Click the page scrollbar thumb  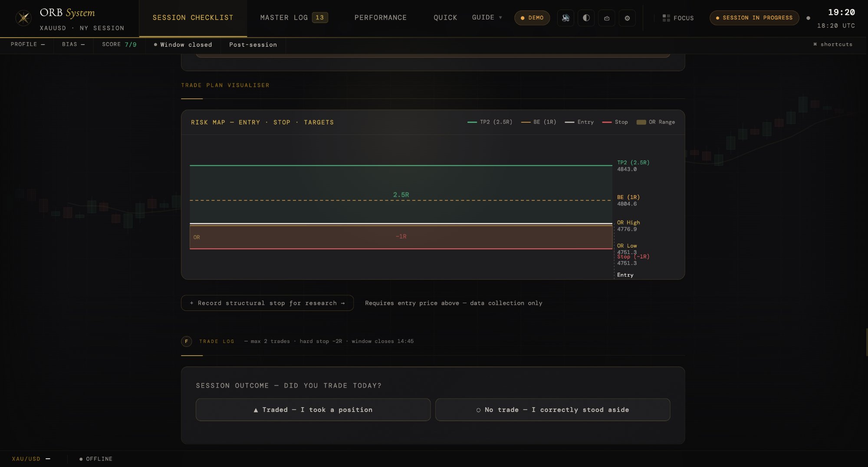click(867, 343)
